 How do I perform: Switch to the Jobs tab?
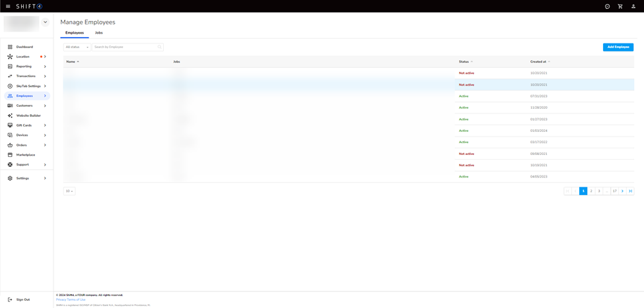98,32
